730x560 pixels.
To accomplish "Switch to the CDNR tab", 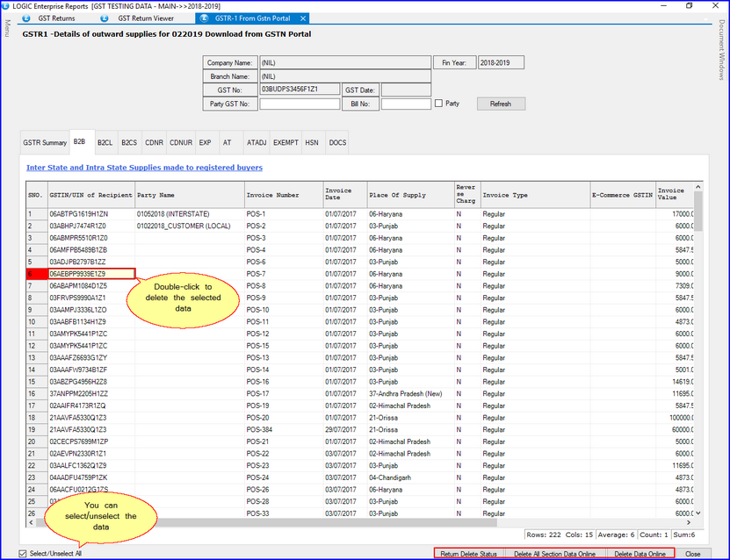I will point(155,142).
